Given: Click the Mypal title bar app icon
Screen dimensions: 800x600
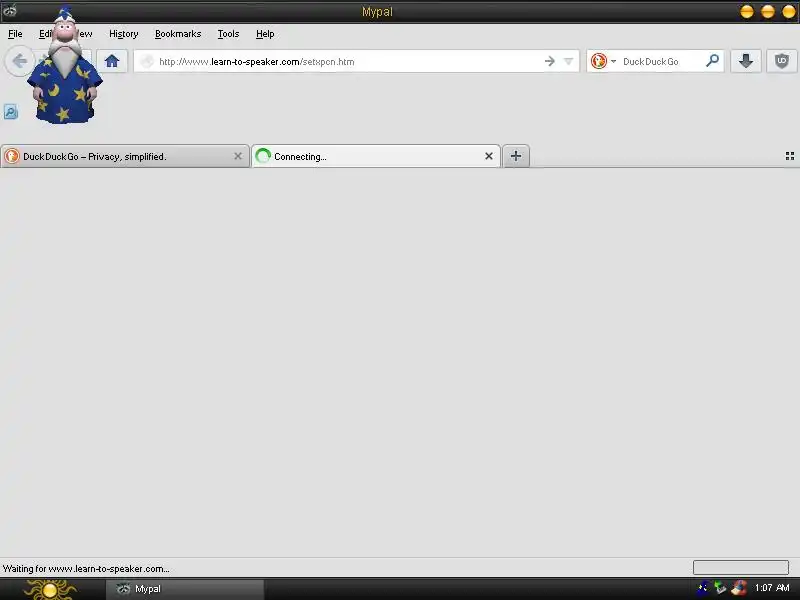Looking at the screenshot, I should (x=10, y=10).
